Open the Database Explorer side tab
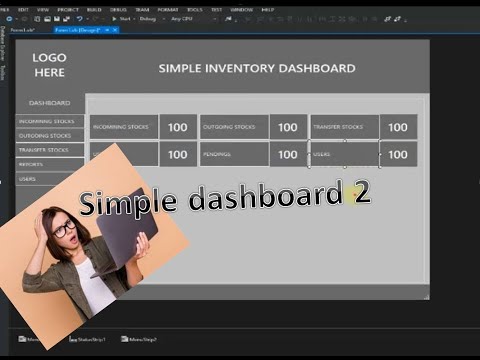The width and height of the screenshot is (480, 360). click(x=3, y=43)
